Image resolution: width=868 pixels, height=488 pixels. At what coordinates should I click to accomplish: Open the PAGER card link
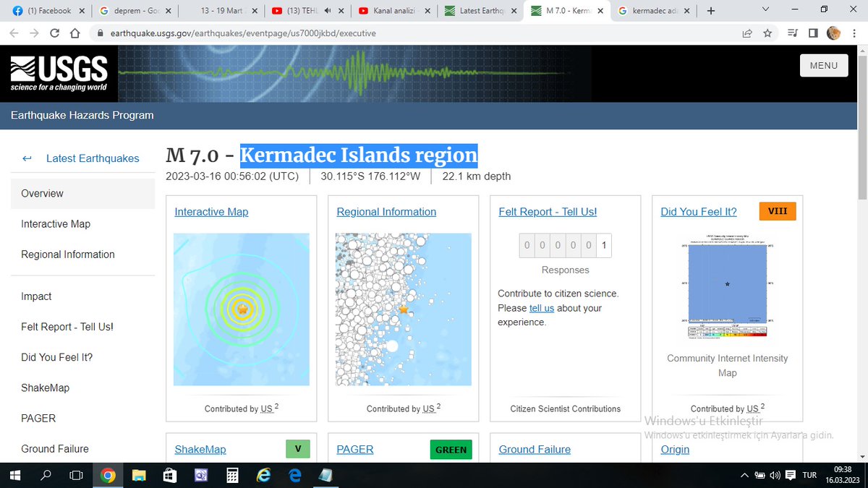pos(355,450)
